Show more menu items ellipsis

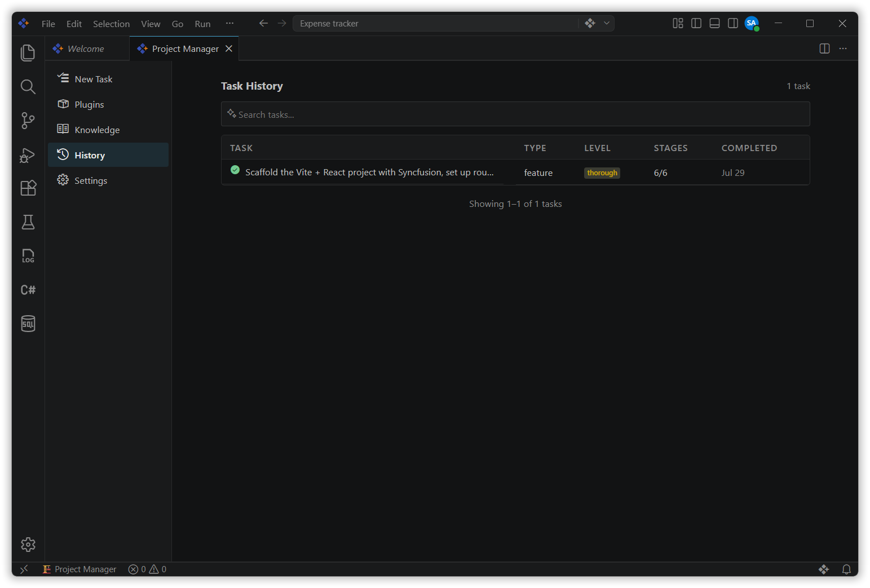coord(229,23)
